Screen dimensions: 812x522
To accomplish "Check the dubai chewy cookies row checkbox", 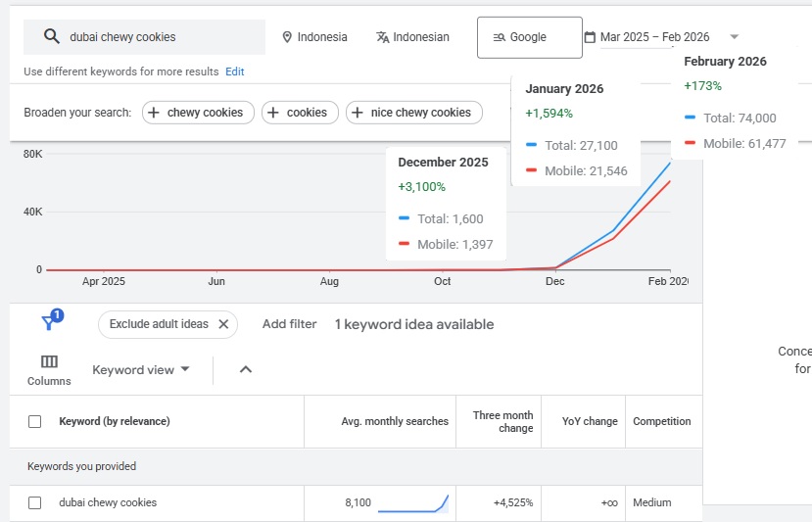I will click(35, 502).
